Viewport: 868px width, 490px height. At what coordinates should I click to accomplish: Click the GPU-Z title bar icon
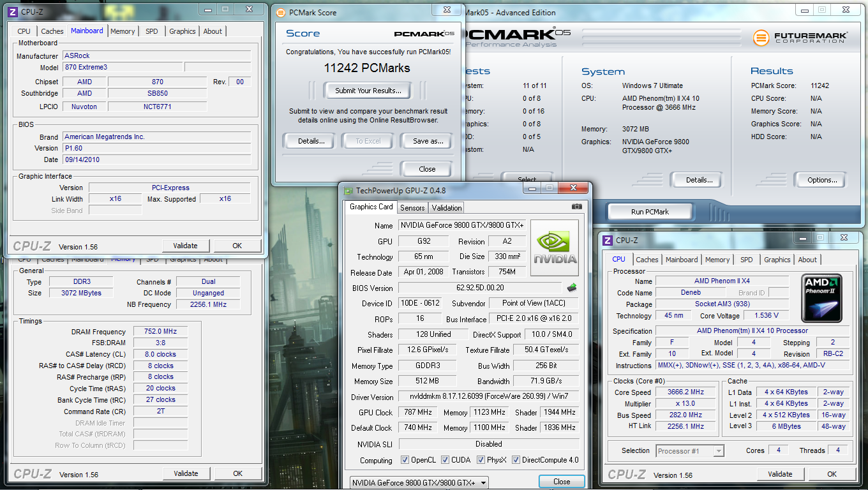(348, 190)
